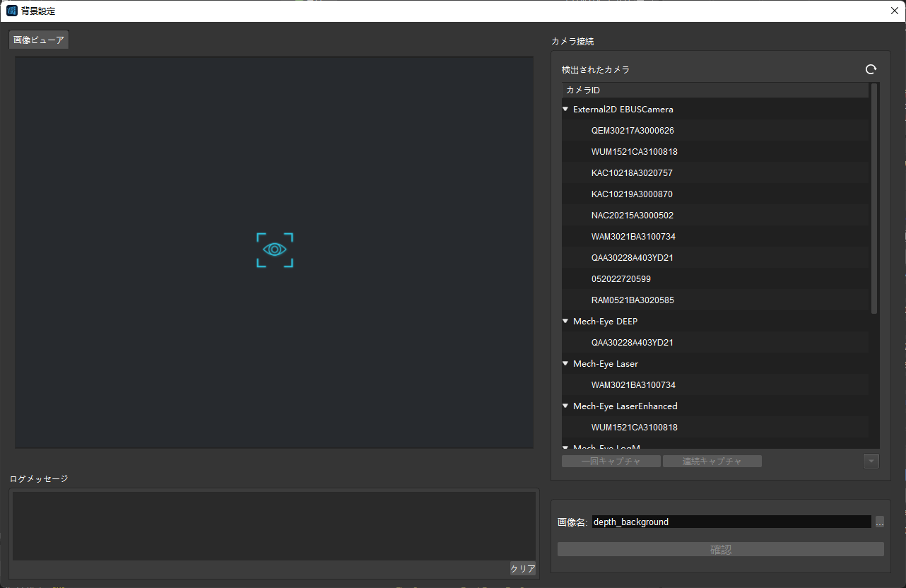Click the app logo in the title bar
The height and width of the screenshot is (588, 906).
click(x=11, y=11)
